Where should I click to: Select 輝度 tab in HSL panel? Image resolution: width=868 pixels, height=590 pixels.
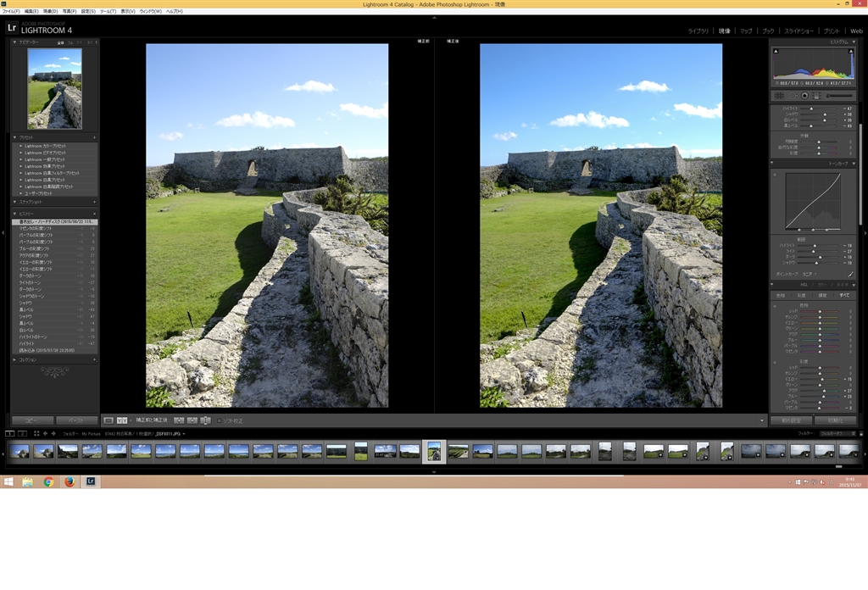tap(822, 295)
